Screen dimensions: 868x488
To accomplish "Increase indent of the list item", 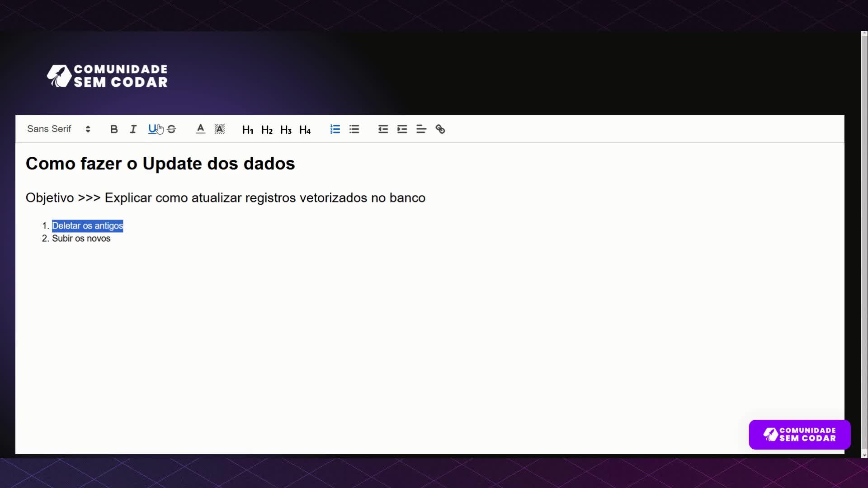I will tap(402, 129).
